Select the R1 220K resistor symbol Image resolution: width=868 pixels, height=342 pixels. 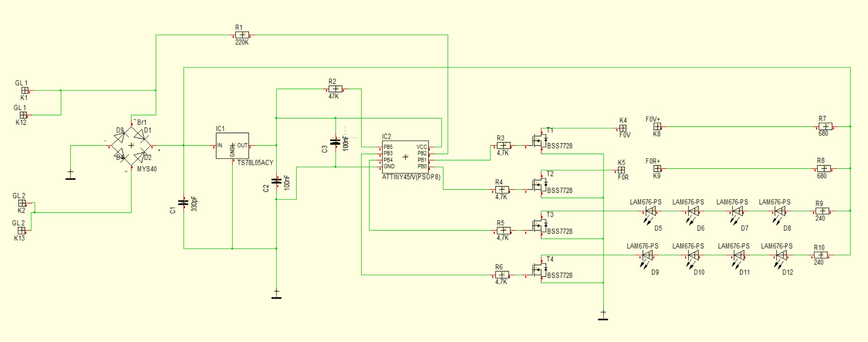(x=242, y=35)
